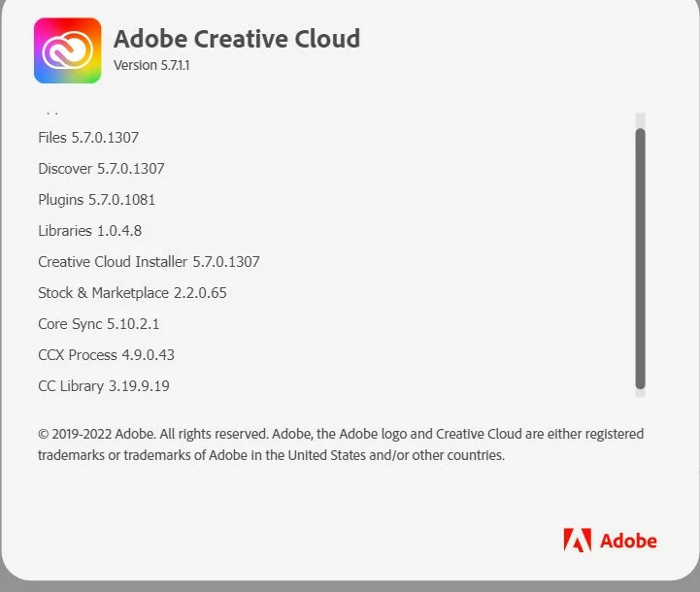This screenshot has height=592, width=700.
Task: Select the Core Sync 5.10.2.1 entry
Action: (99, 324)
